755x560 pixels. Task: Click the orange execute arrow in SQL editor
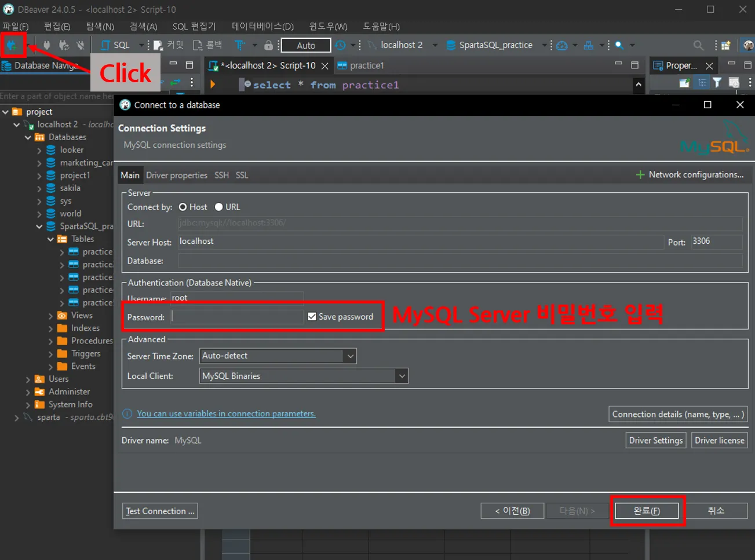tap(213, 85)
